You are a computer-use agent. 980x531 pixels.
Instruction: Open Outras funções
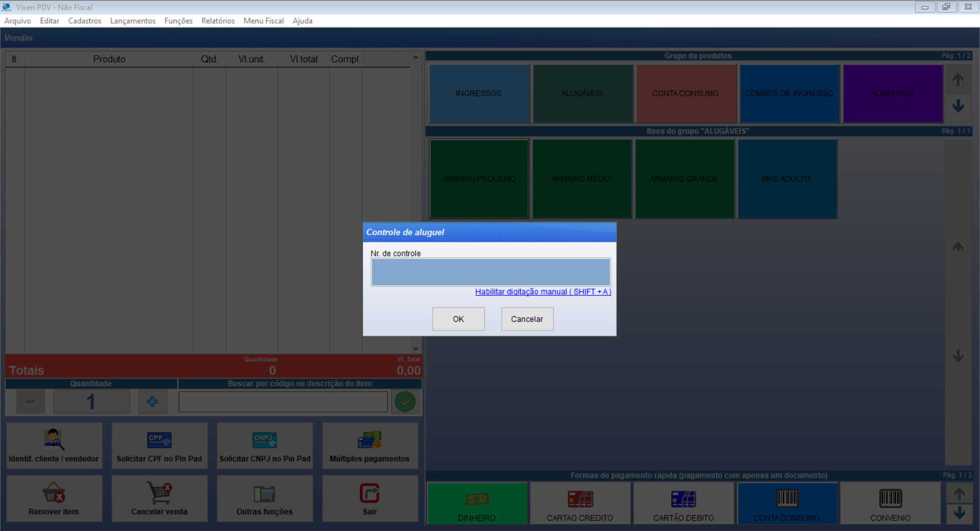click(x=265, y=498)
